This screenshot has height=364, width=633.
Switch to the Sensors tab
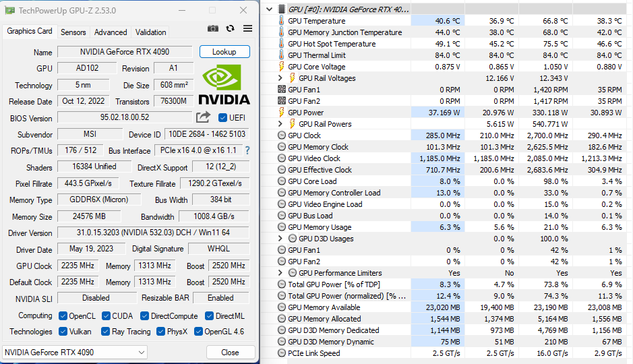click(x=73, y=32)
